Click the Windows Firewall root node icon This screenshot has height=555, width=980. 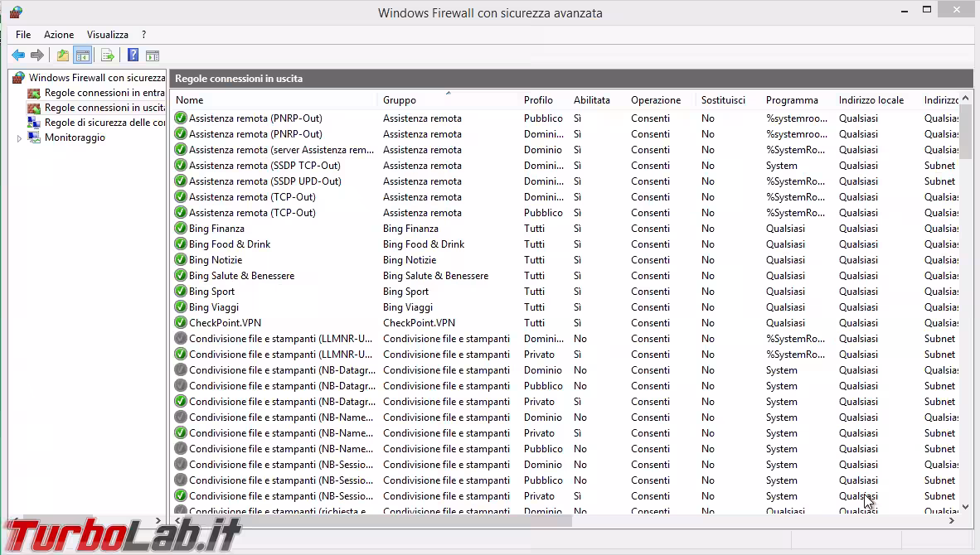point(18,77)
